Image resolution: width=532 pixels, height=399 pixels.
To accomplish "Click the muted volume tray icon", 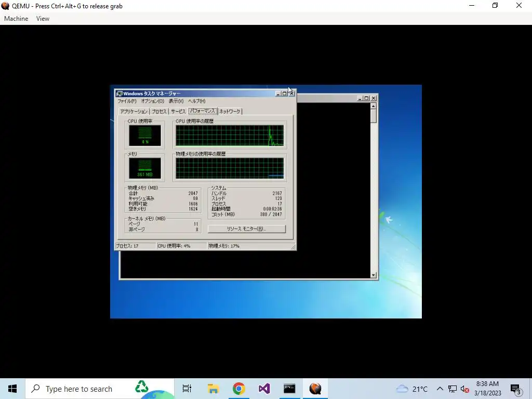I will 465,389.
